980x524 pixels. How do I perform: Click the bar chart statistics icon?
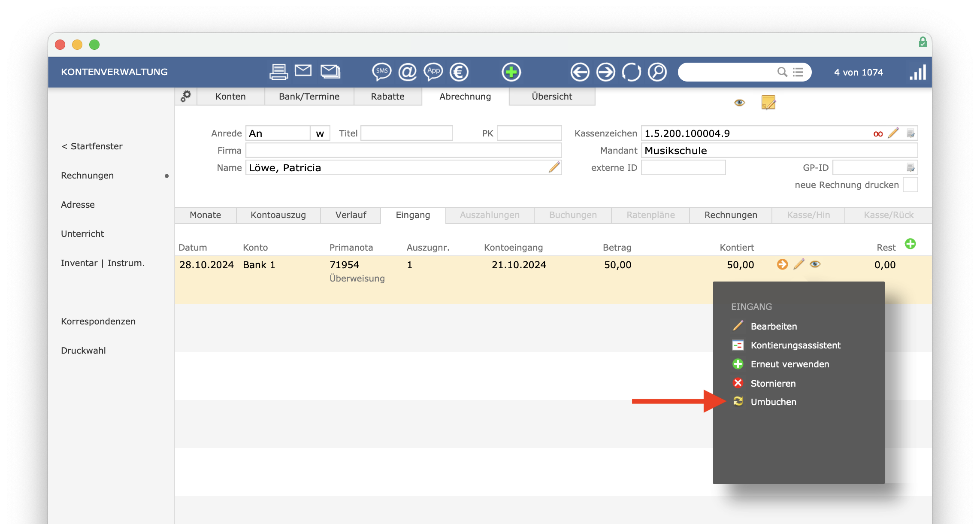(x=918, y=72)
